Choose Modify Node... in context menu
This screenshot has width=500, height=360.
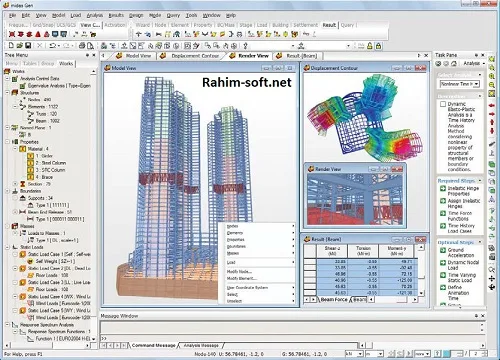(239, 272)
